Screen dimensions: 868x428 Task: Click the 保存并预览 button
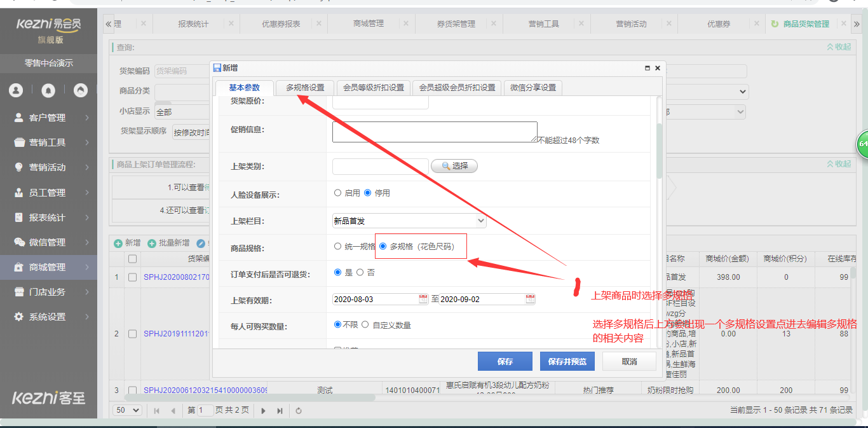coord(567,361)
